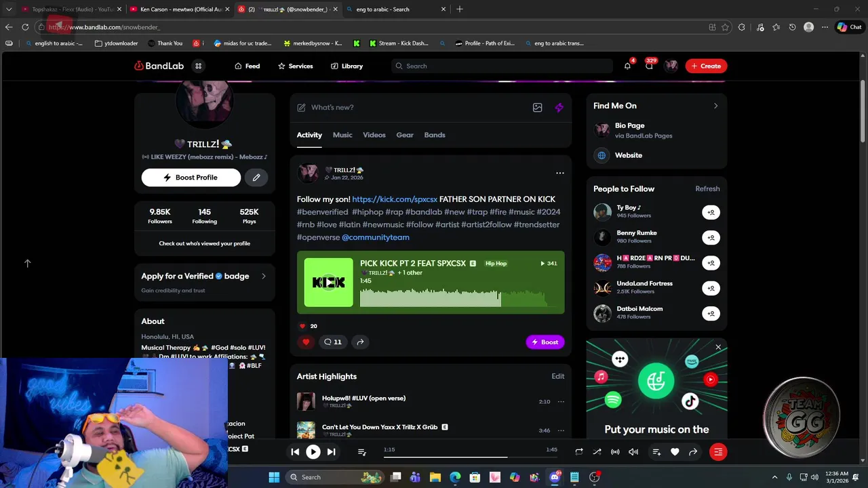Open the Windows Start menu
This screenshot has height=488, width=868.
(x=274, y=477)
